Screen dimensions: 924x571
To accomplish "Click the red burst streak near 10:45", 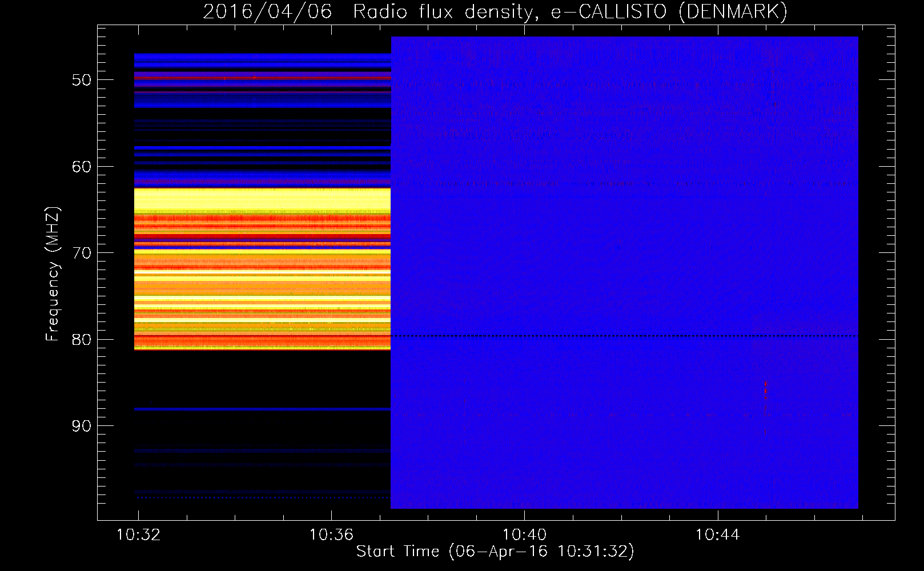I will point(765,408).
